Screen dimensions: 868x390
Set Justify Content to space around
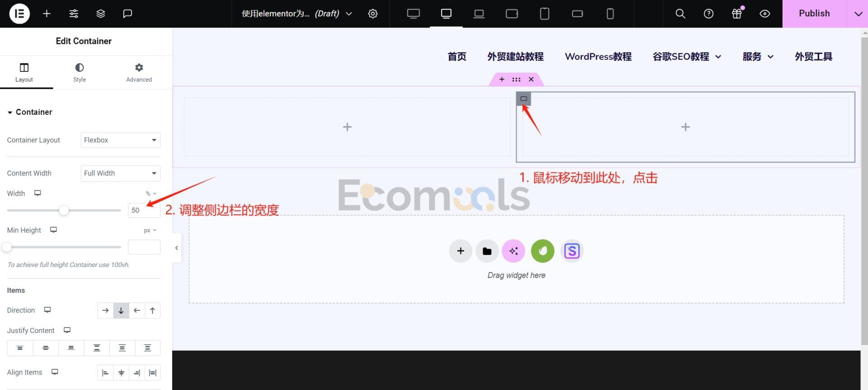point(122,348)
